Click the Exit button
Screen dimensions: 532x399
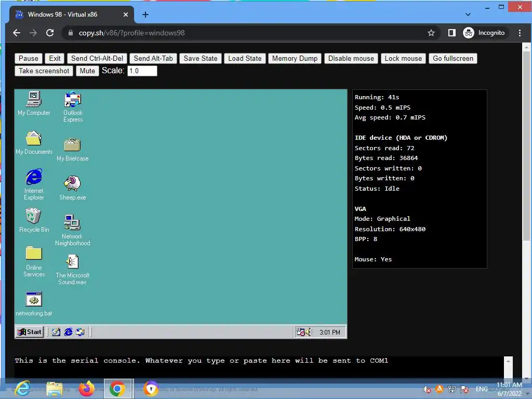click(55, 58)
